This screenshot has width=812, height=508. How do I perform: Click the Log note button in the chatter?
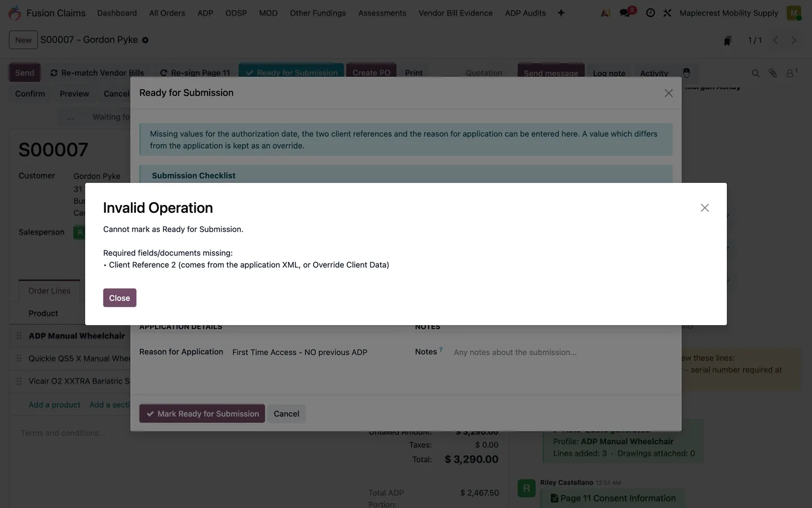click(609, 73)
